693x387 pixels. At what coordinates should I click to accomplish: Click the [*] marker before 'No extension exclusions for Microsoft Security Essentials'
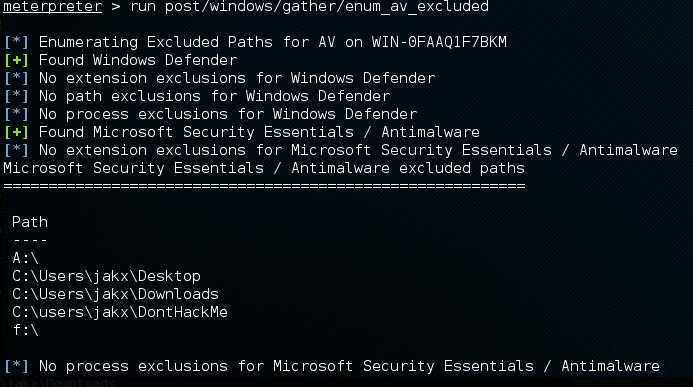coord(16,150)
